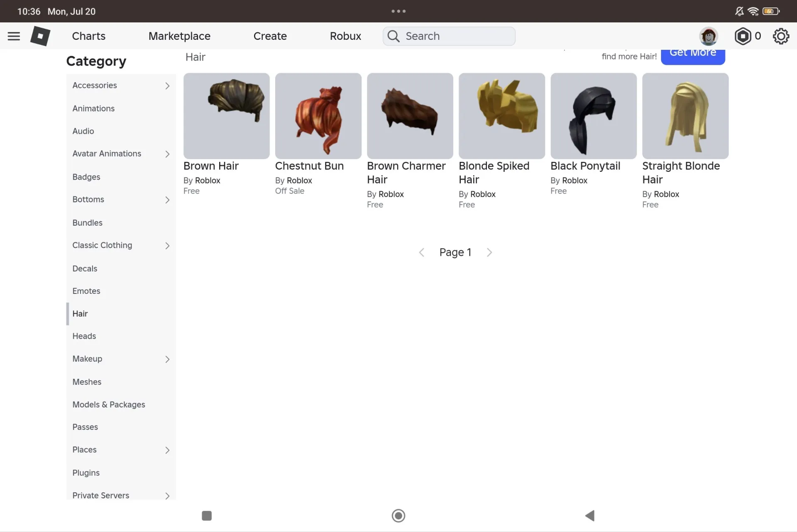Expand the Classic Clothing category

[x=121, y=245]
